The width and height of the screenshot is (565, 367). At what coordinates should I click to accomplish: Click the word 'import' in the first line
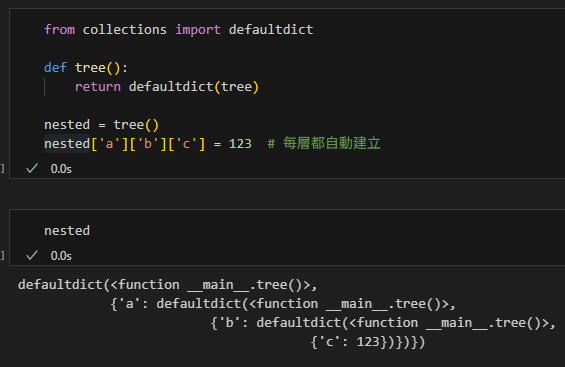[x=198, y=30]
